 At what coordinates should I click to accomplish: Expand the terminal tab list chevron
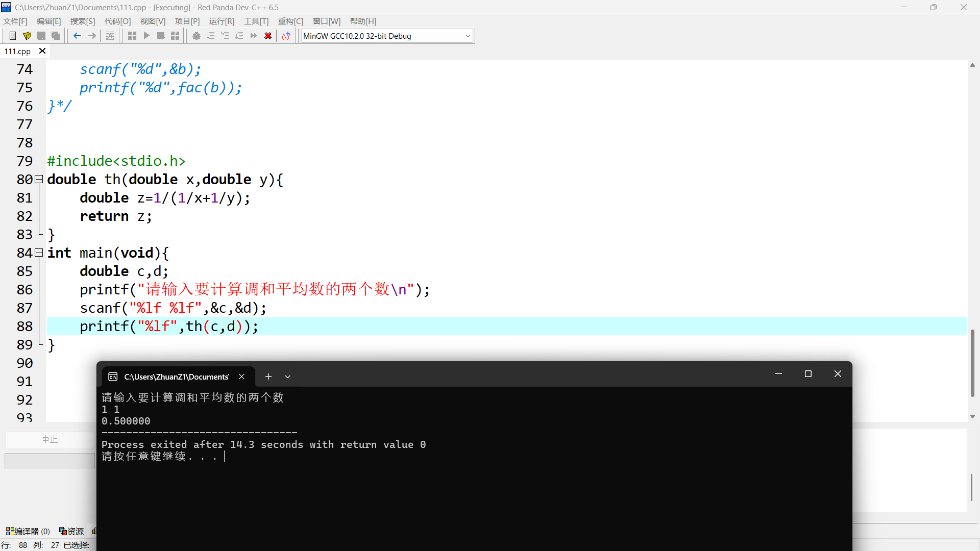pyautogui.click(x=287, y=377)
